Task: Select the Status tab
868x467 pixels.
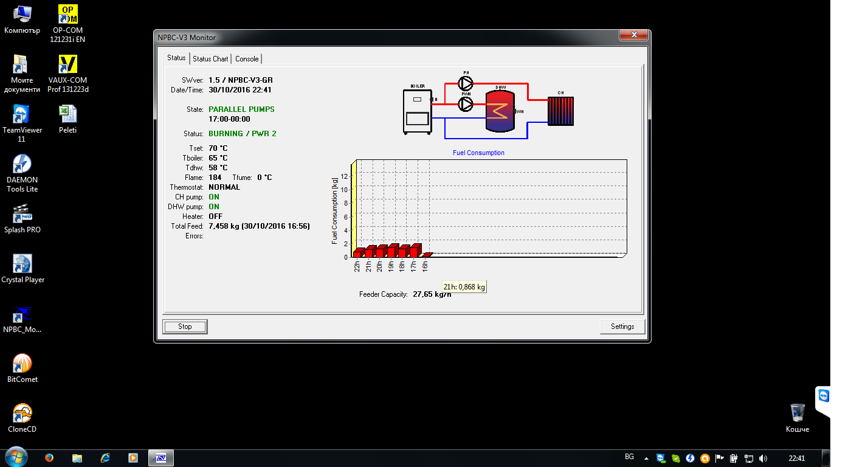Action: (x=176, y=58)
